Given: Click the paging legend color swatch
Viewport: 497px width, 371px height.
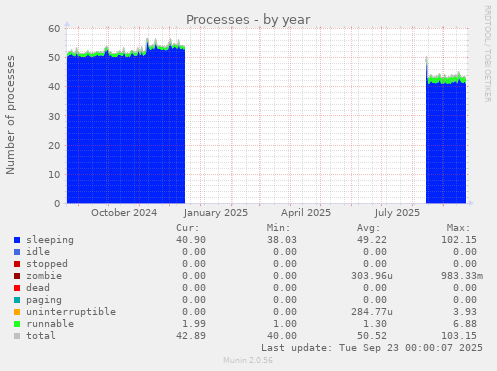Looking at the screenshot, I should (17, 300).
